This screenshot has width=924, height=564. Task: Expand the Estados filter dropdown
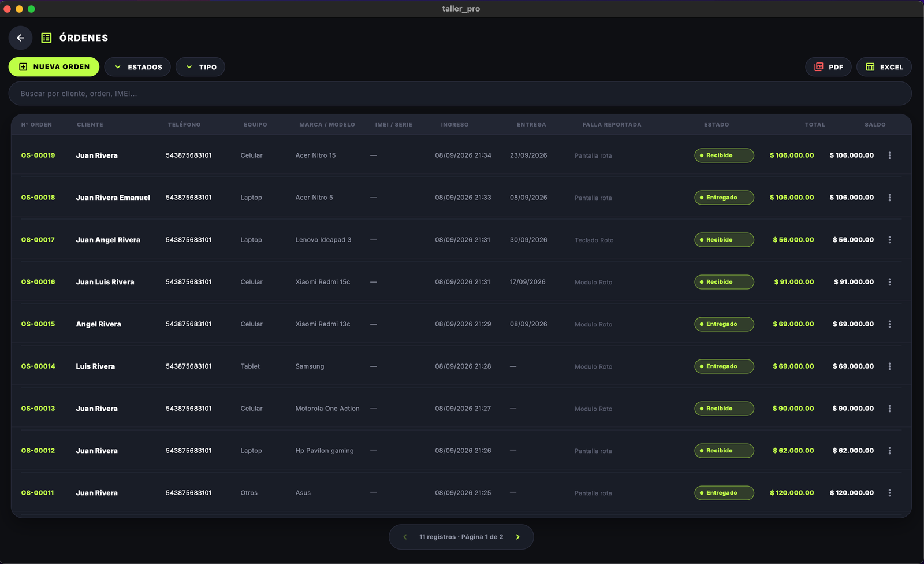pyautogui.click(x=137, y=67)
